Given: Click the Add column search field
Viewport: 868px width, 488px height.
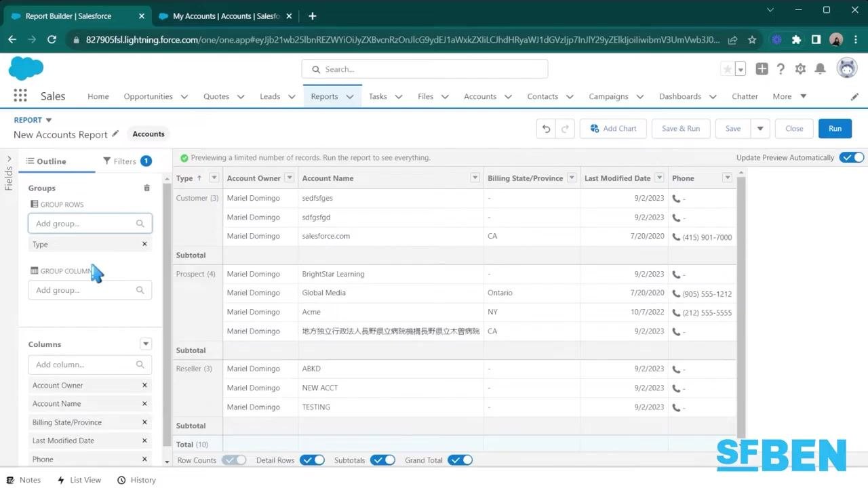Looking at the screenshot, I should [90, 365].
